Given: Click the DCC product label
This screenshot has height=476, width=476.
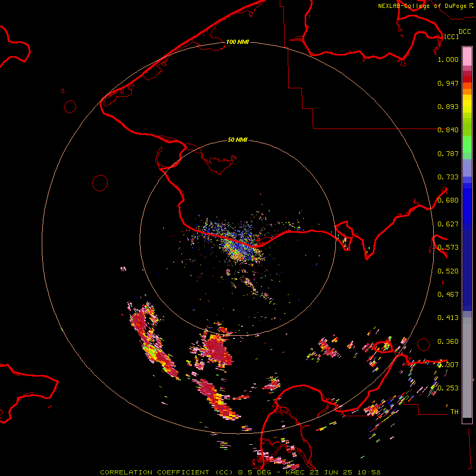Looking at the screenshot, I should (464, 32).
